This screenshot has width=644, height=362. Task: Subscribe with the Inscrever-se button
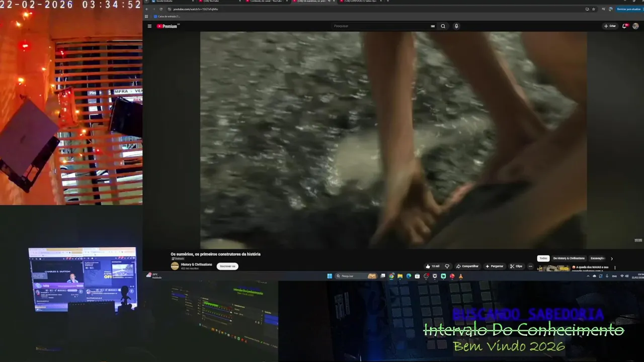(x=227, y=266)
